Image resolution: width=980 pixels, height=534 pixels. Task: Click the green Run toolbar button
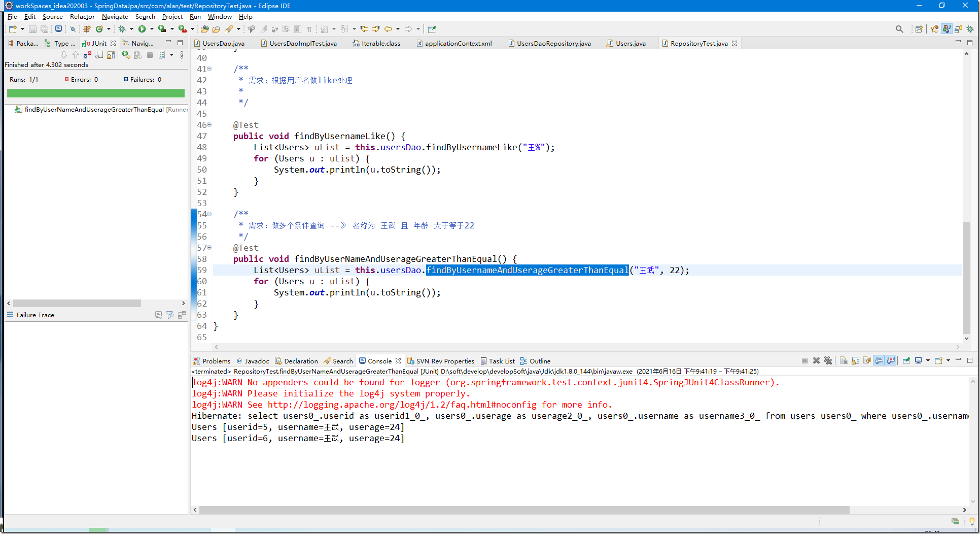(142, 29)
